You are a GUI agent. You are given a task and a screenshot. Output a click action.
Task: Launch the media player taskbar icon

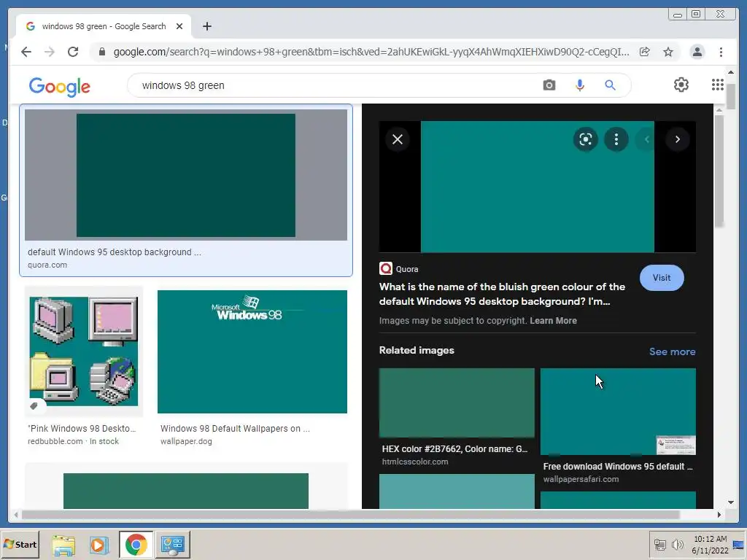99,545
